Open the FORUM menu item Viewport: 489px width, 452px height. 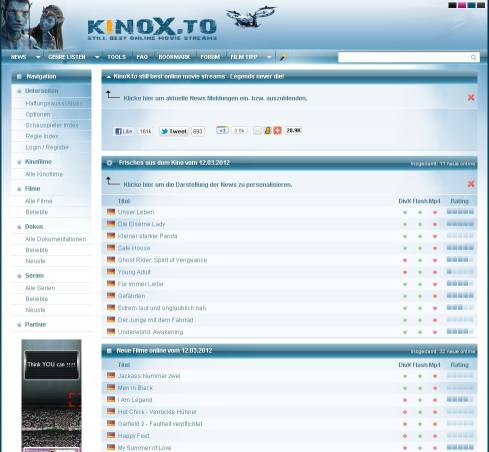[210, 57]
